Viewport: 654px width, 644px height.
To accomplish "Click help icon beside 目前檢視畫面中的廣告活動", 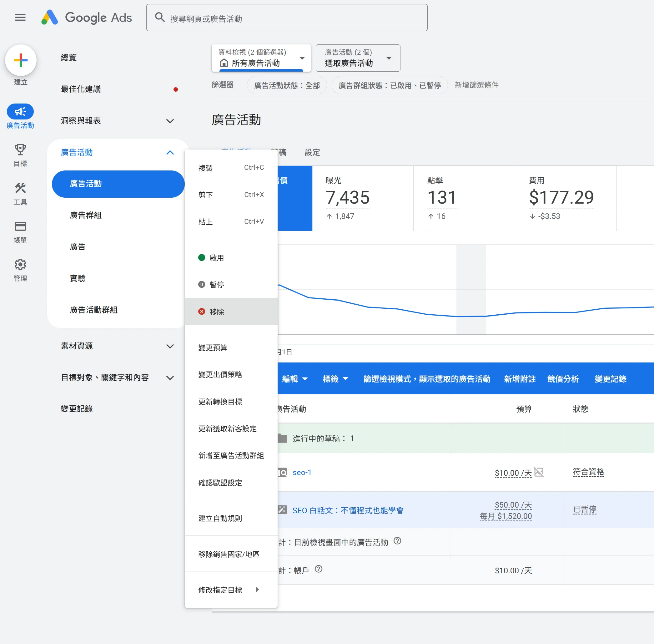I will (397, 541).
